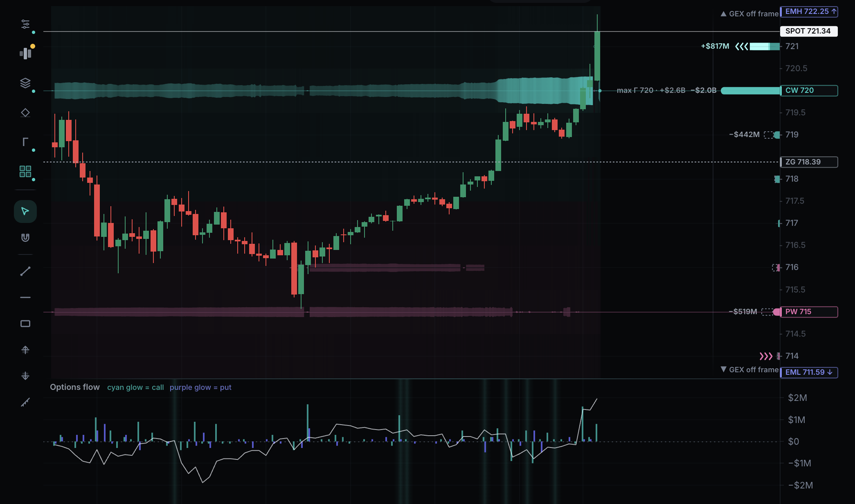Select the ruler measure tool

click(25, 403)
